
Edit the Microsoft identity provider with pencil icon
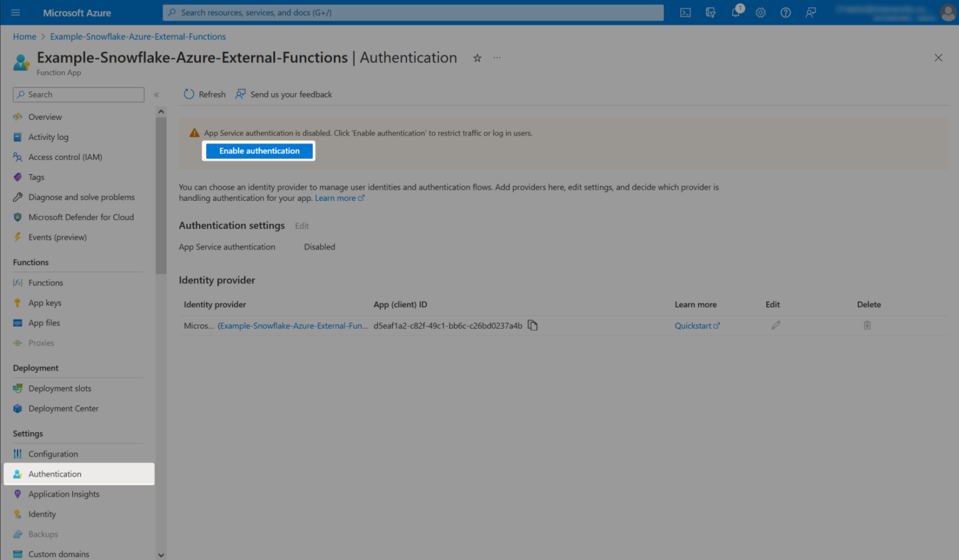(775, 325)
